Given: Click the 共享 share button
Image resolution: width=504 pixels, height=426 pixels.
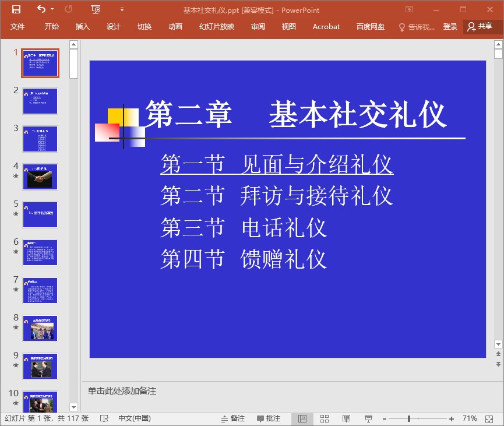Looking at the screenshot, I should (480, 27).
